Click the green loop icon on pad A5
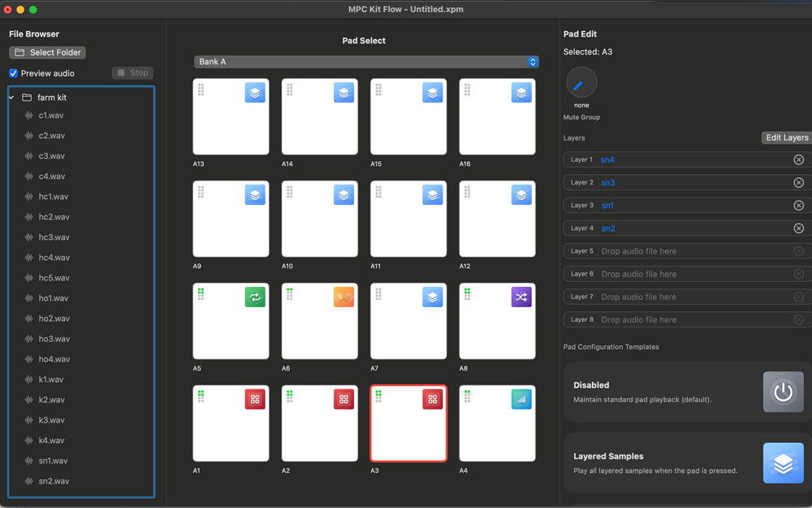 [255, 297]
